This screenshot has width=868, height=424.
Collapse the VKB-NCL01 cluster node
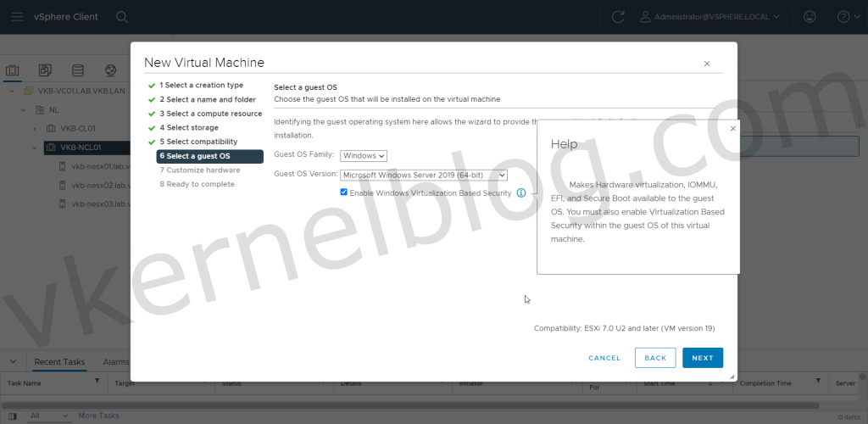click(x=34, y=148)
